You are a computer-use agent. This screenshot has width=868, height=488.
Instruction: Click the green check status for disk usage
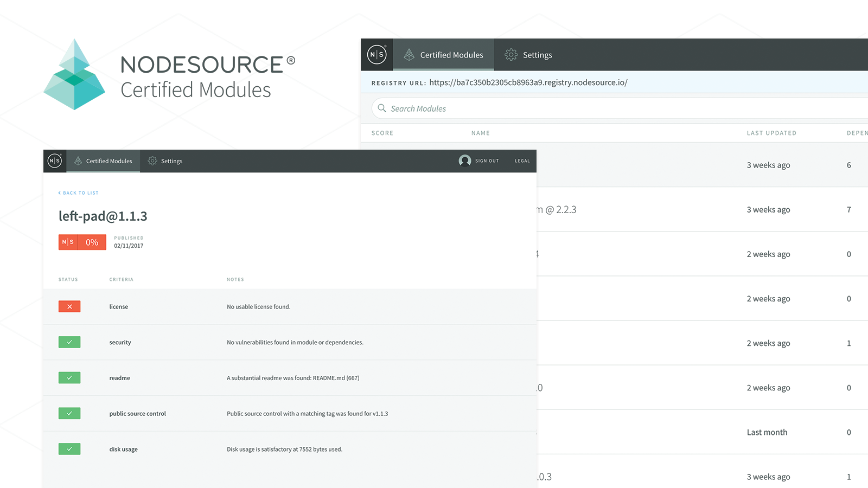coord(69,449)
